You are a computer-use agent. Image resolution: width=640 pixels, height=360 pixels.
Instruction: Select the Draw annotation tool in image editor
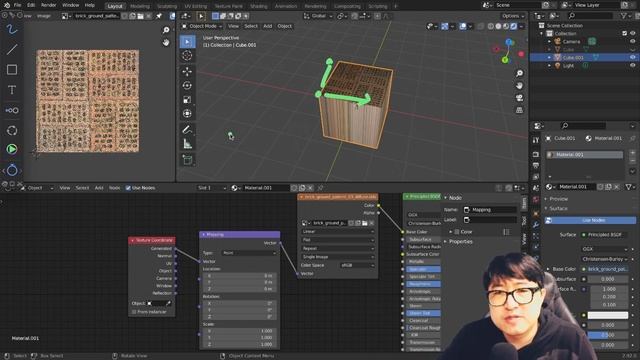pyautogui.click(x=12, y=29)
